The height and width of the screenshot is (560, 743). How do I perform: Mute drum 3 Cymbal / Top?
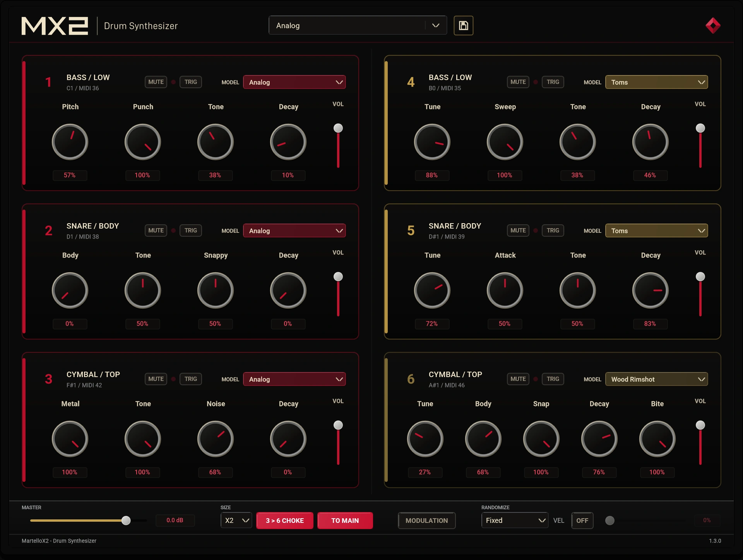tap(156, 379)
